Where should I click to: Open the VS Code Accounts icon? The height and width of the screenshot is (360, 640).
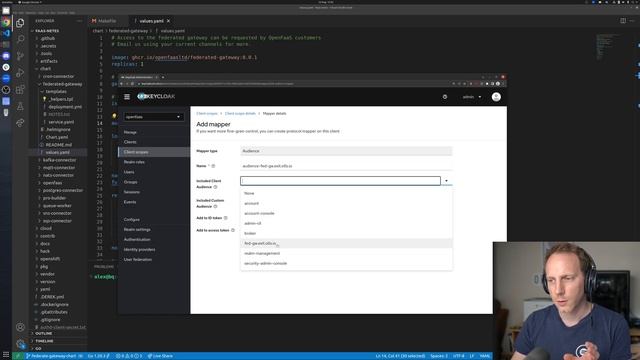(20, 327)
